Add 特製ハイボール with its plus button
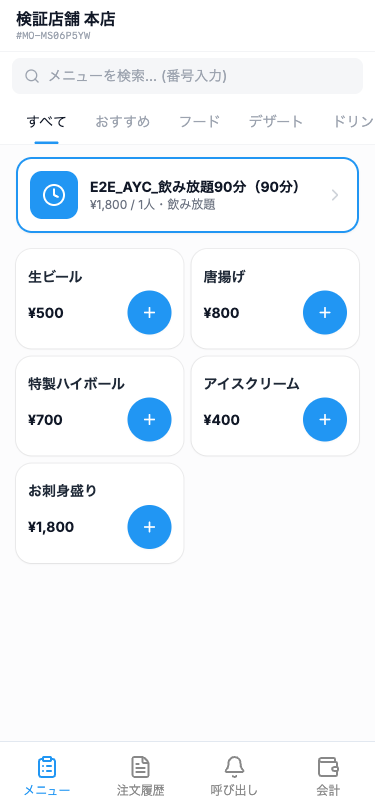375x812 pixels. 149,419
